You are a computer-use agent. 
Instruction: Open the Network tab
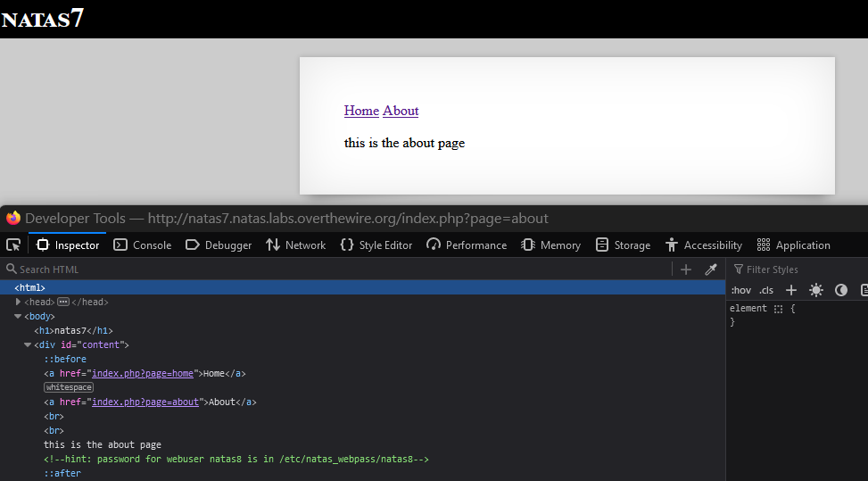coord(296,245)
